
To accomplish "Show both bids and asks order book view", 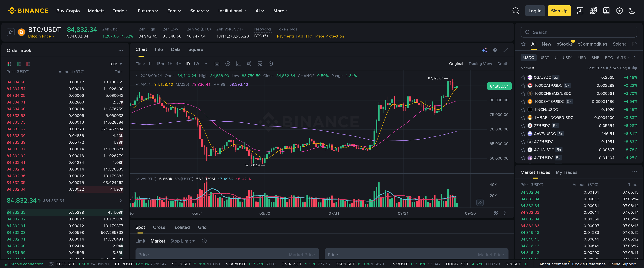I will point(9,64).
